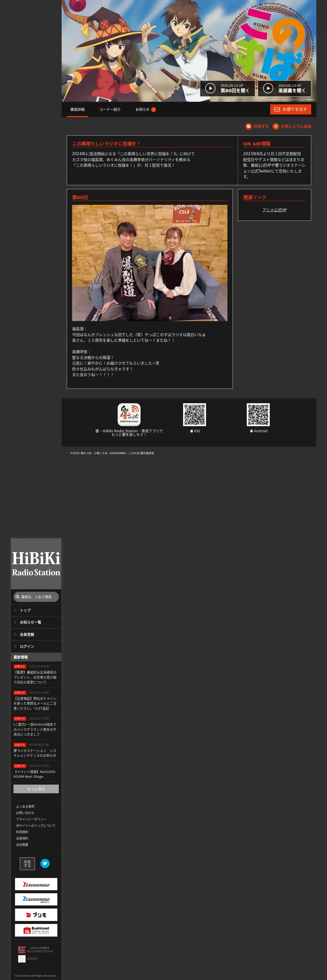
Task: Open news about 番組宛＆出演者宛のプレゼント
Action: (36, 674)
